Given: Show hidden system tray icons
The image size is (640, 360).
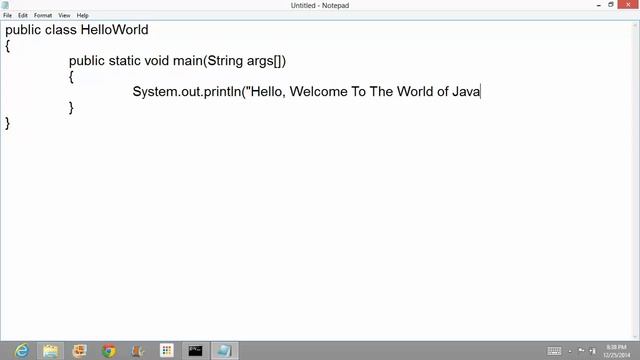Looking at the screenshot, I should [x=570, y=351].
